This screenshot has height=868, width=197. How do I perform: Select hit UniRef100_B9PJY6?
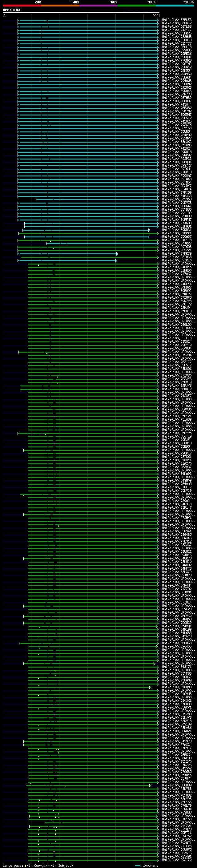click(176, 386)
